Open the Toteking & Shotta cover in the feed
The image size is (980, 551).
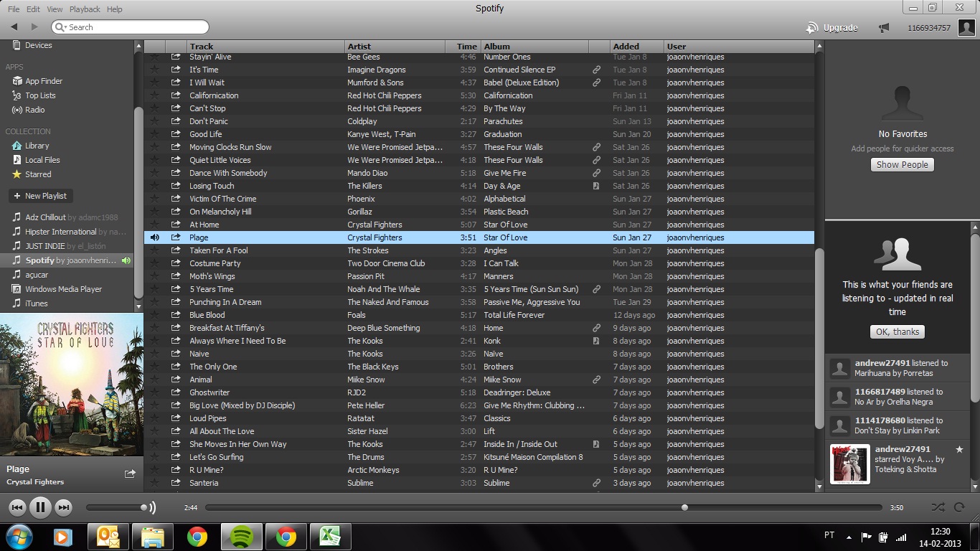849,463
